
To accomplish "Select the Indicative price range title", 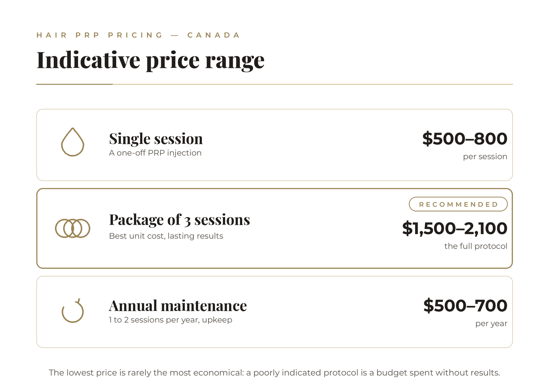I will point(150,60).
